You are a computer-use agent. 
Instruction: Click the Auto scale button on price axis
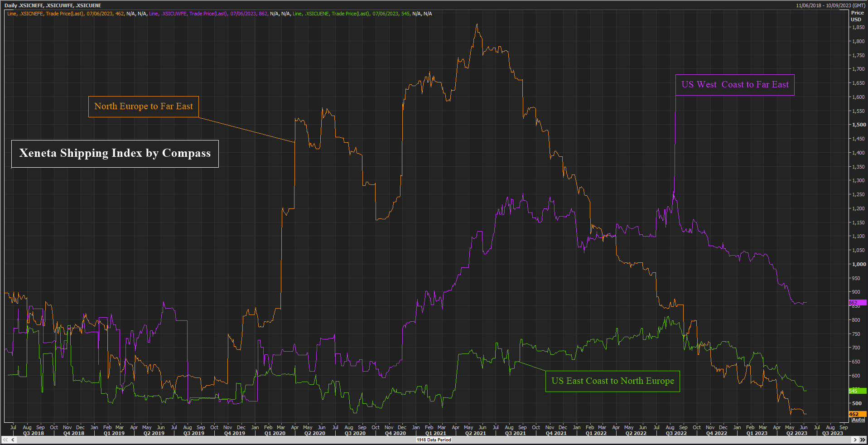[x=858, y=420]
